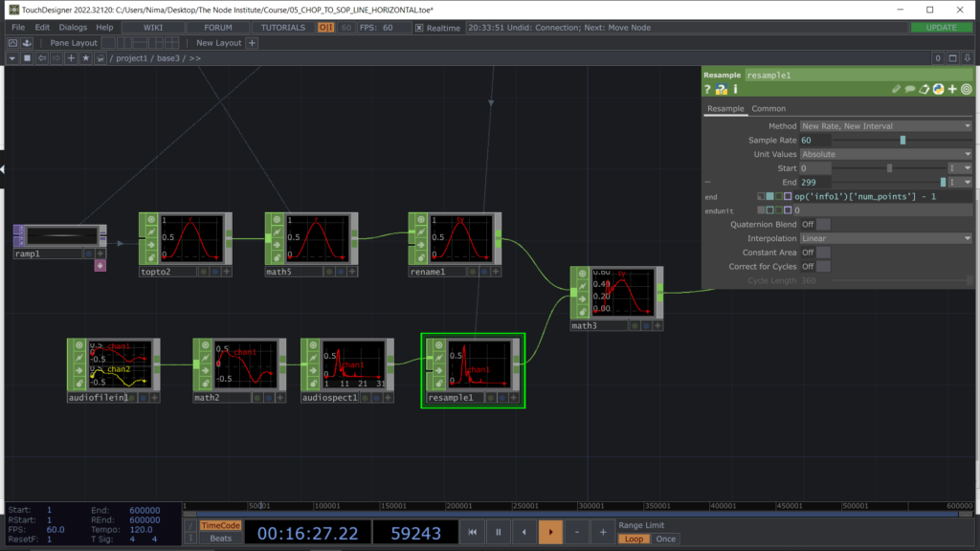Click the pink download arrow below ramp1
Screen dimensions: 980x551
coord(100,266)
